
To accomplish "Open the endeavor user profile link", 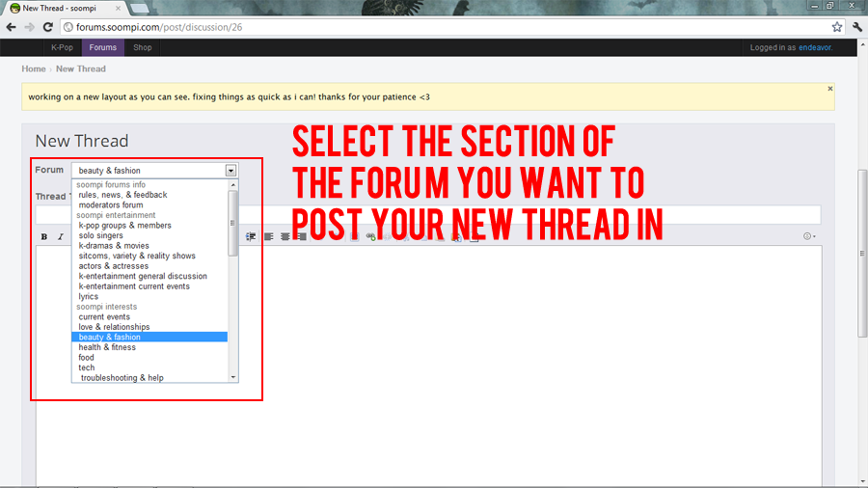I will (815, 47).
